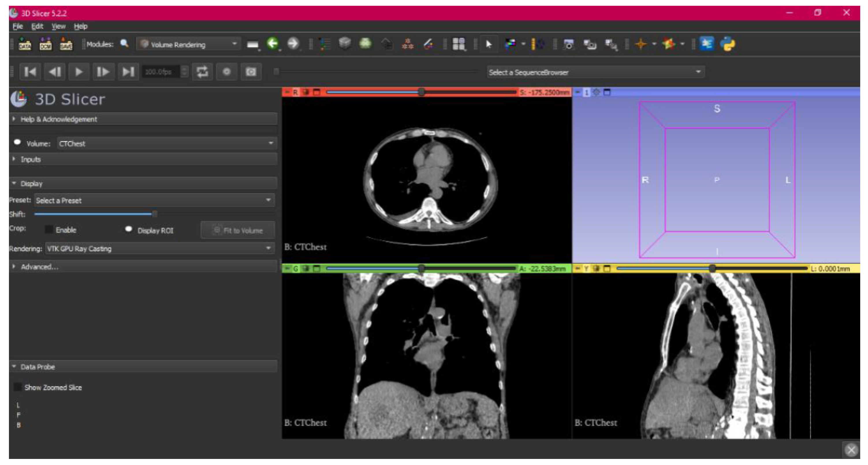
Task: Open the view layout selector icon
Action: [459, 44]
